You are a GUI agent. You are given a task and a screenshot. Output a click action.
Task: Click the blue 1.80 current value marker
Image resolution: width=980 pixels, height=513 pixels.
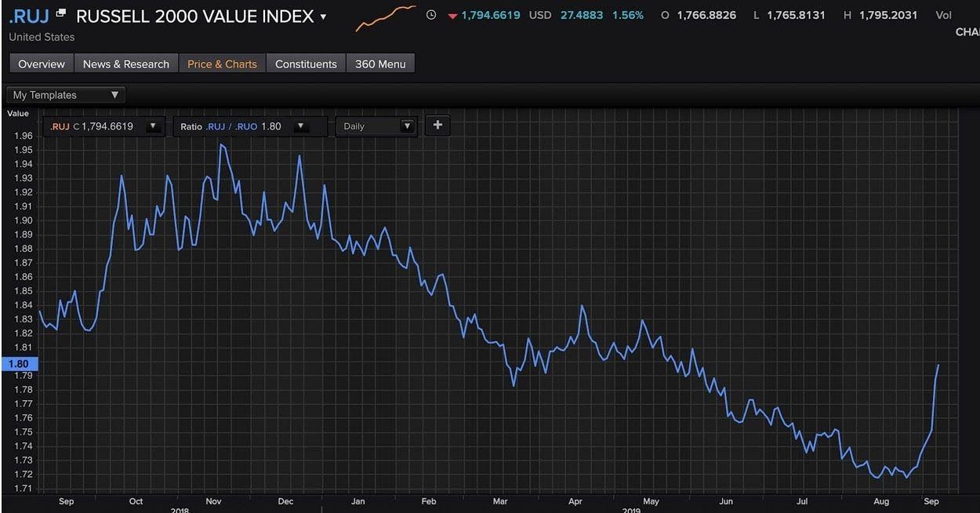pyautogui.click(x=19, y=364)
